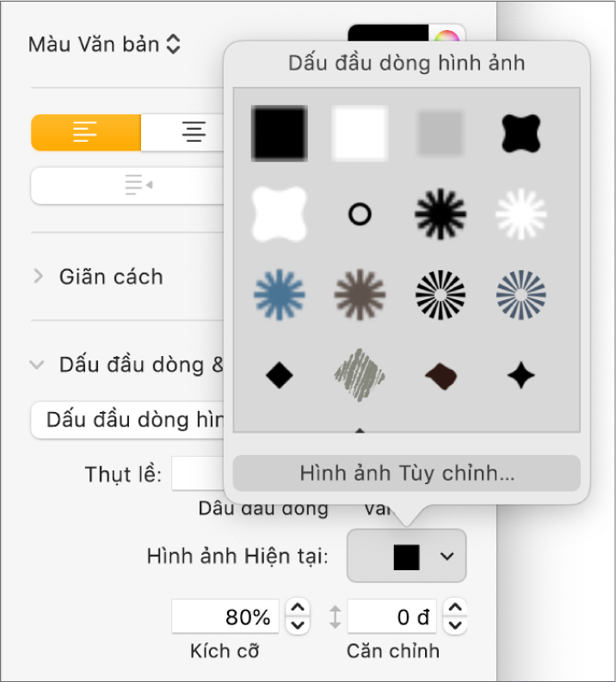Click the black text color swatch
Viewport: 616px width, 682px height.
tap(387, 36)
